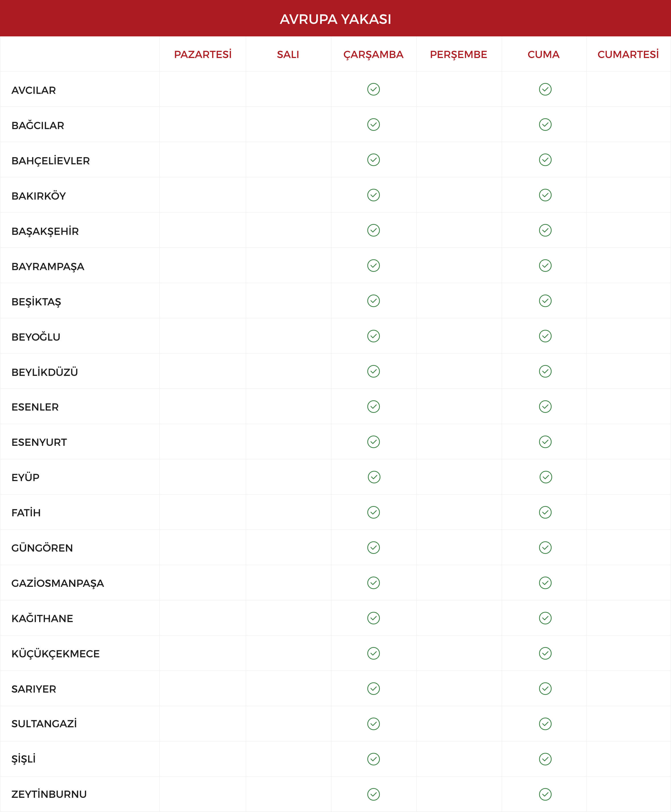This screenshot has width=671, height=812.
Task: Click the GAZİOSMANPAŞA district name
Action: [x=58, y=583]
